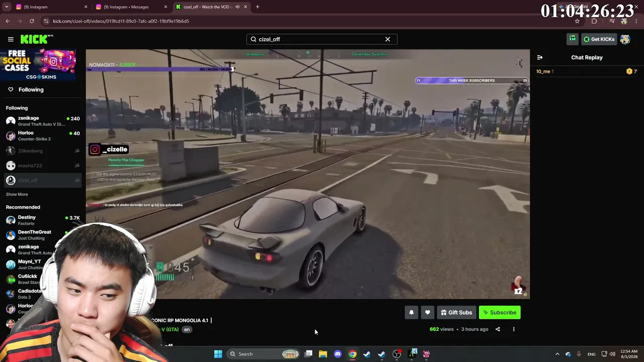Expand the following list with Show More

point(17,195)
